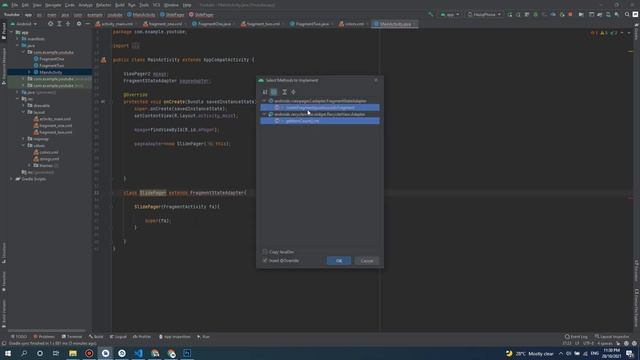Open strings.xml in project tree
This screenshot has width=640, height=360.
[x=46, y=159]
